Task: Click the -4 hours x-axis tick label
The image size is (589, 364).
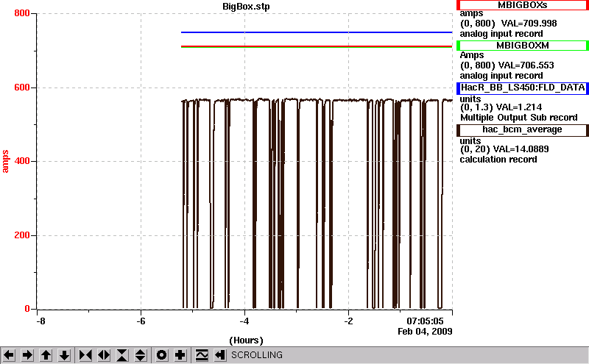Action: [x=244, y=321]
